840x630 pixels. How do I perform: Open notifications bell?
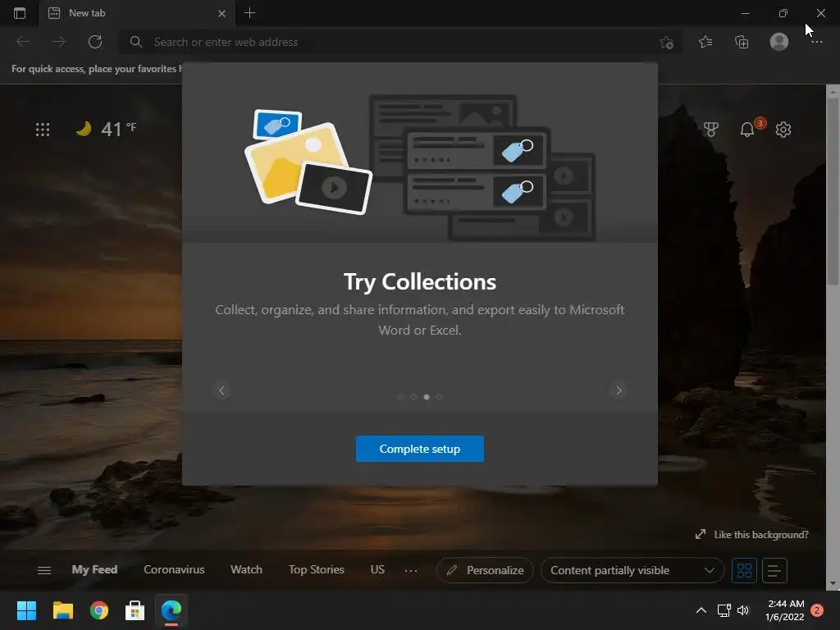[x=747, y=129]
